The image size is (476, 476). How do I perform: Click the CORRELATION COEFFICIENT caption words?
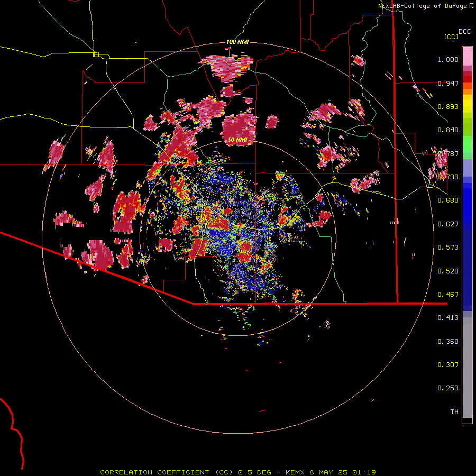coord(154,472)
